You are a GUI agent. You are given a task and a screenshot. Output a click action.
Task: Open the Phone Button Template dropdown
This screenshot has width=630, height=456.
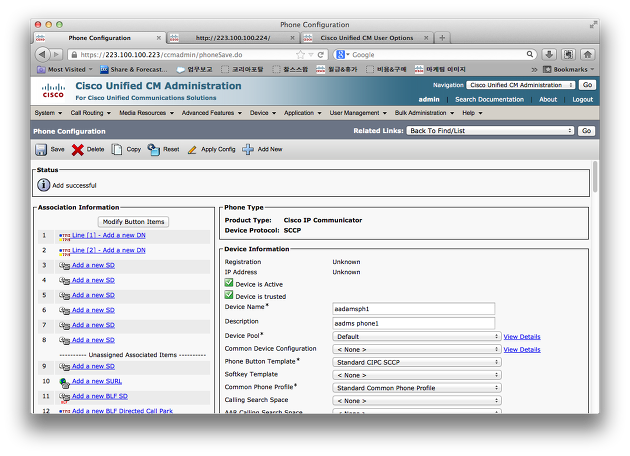click(x=417, y=362)
